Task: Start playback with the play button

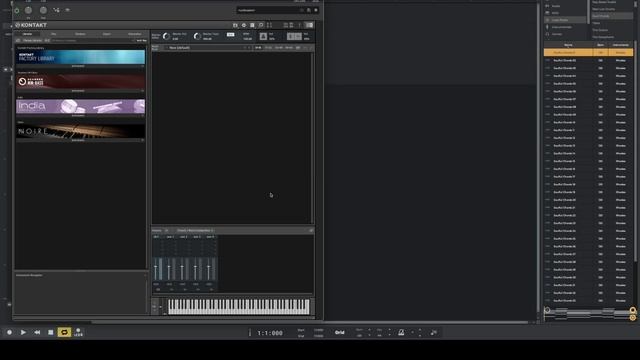Action: pyautogui.click(x=23, y=332)
